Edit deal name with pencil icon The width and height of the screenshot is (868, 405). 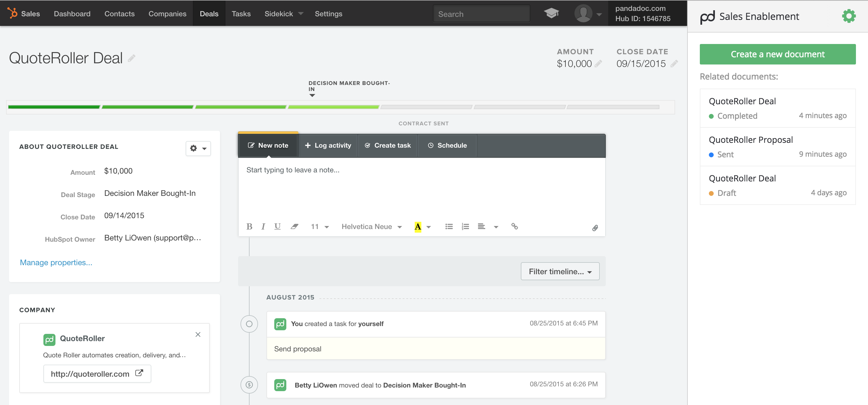click(x=132, y=58)
